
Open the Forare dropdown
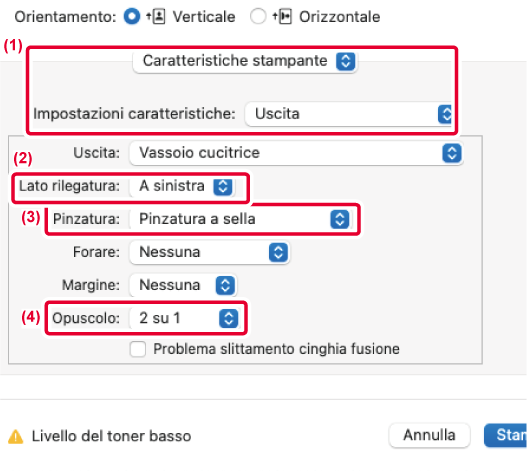click(x=209, y=252)
